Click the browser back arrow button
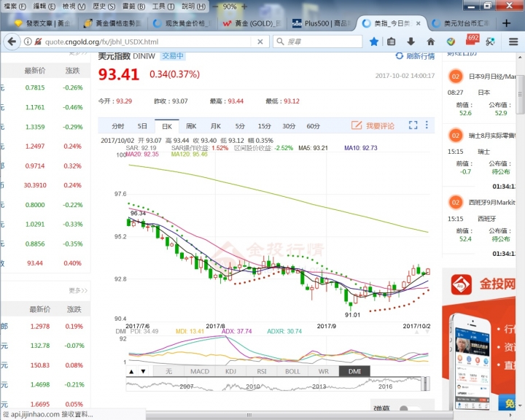This screenshot has height=420, width=525. click(x=12, y=42)
